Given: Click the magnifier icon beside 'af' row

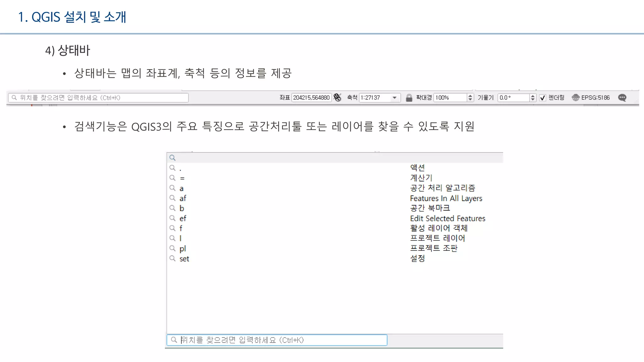Looking at the screenshot, I should tap(172, 198).
